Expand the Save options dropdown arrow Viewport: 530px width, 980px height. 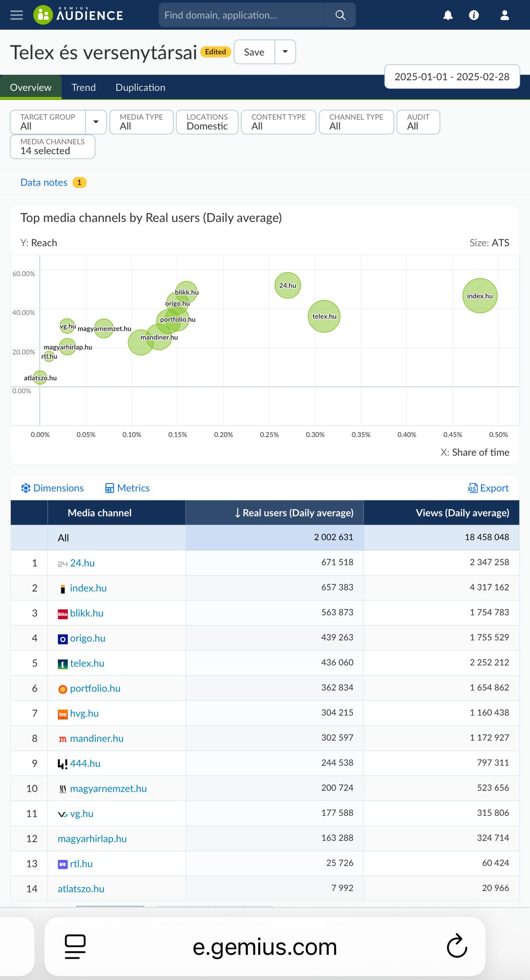285,52
